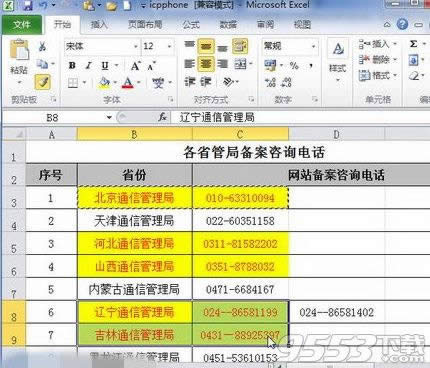Click AutoSum sigma icon
The height and width of the screenshot is (368, 430).
pyautogui.click(x=413, y=44)
